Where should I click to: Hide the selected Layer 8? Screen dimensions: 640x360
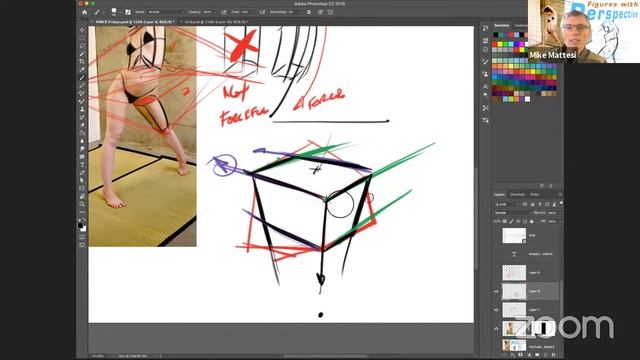pyautogui.click(x=496, y=291)
